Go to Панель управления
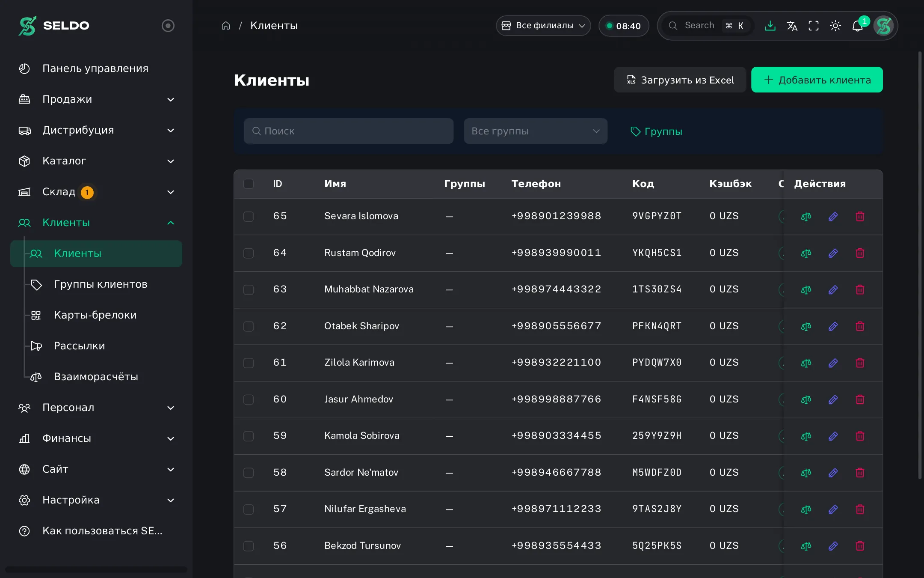924x578 pixels. (x=96, y=69)
